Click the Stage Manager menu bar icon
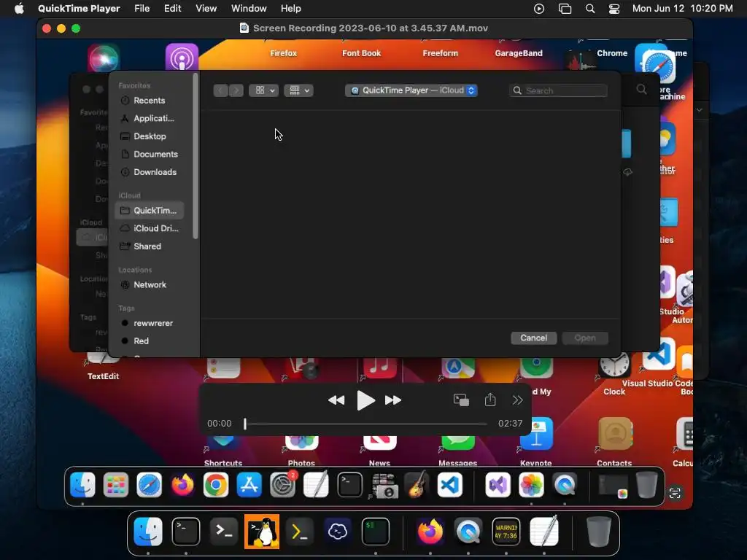The height and width of the screenshot is (560, 747). pyautogui.click(x=565, y=9)
